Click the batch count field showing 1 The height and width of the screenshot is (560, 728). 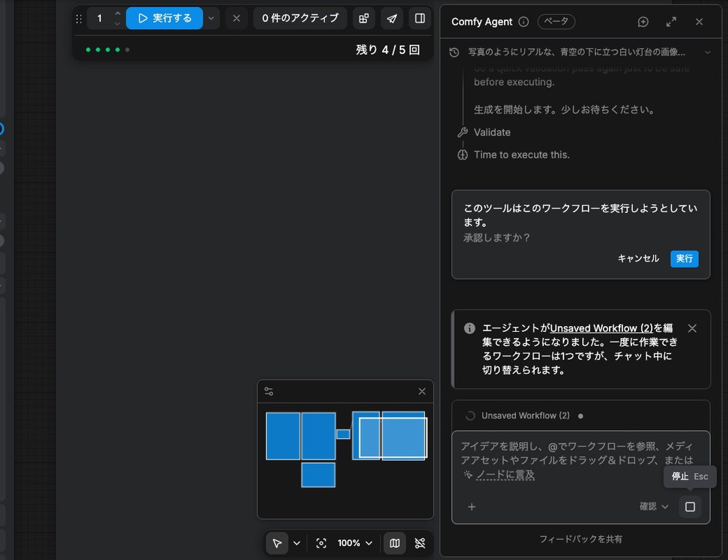100,18
